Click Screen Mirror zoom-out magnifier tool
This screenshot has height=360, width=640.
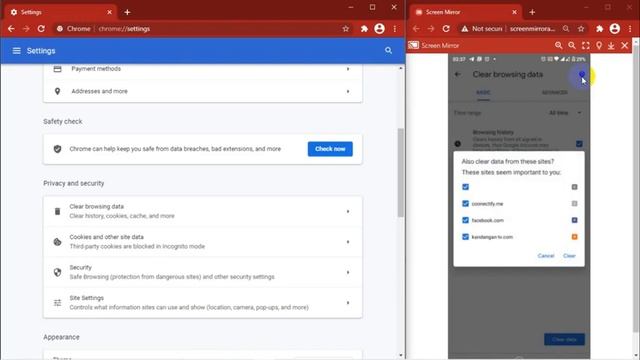[572, 45]
